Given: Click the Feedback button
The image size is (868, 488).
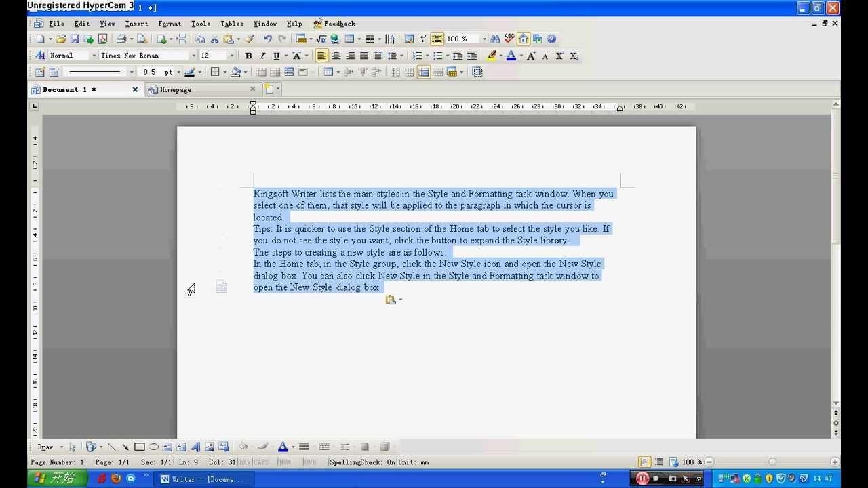Looking at the screenshot, I should click(x=334, y=24).
